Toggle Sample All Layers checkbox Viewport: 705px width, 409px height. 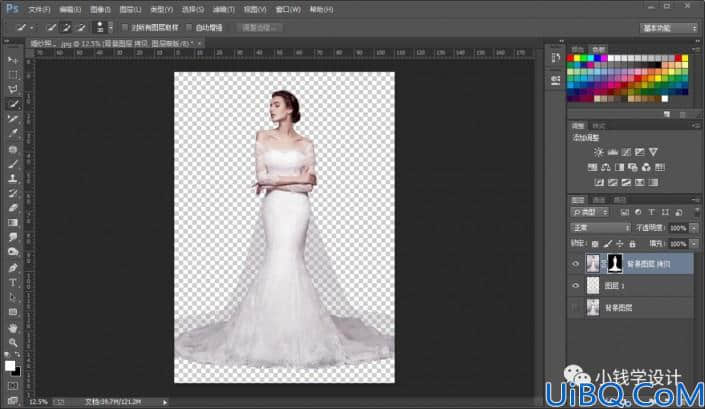[x=125, y=28]
